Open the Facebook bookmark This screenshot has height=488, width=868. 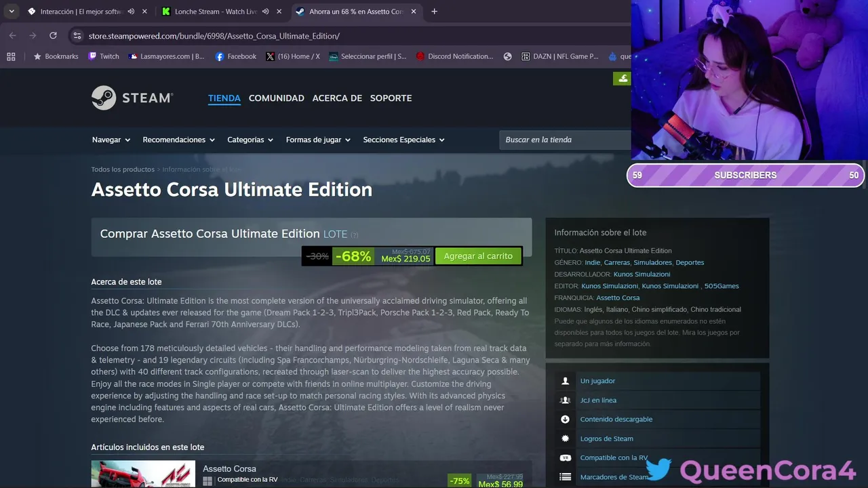pyautogui.click(x=235, y=56)
